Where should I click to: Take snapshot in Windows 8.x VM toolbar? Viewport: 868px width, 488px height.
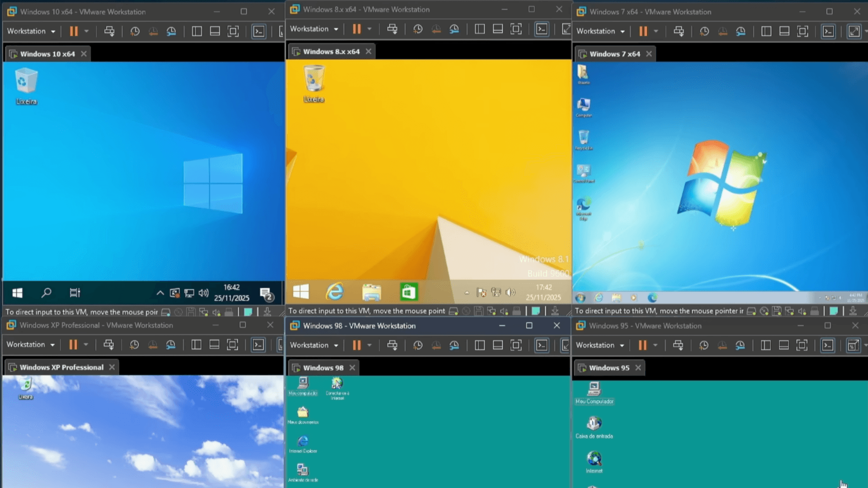click(418, 29)
